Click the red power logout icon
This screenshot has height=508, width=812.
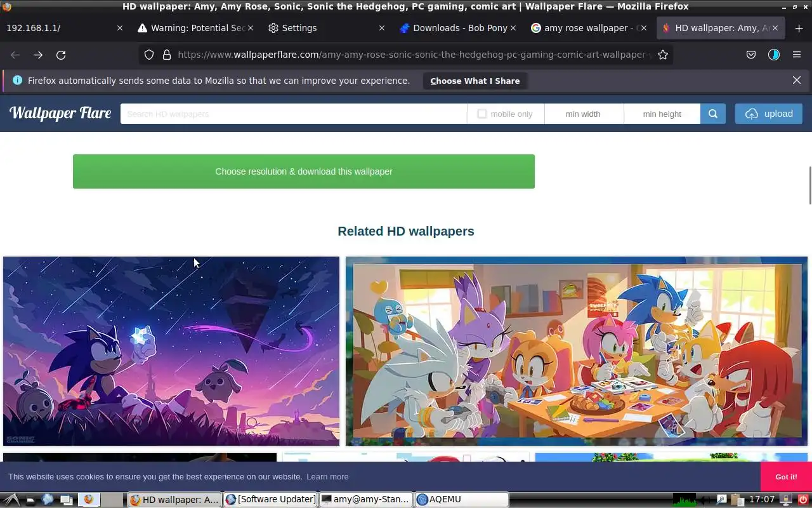[x=803, y=500]
